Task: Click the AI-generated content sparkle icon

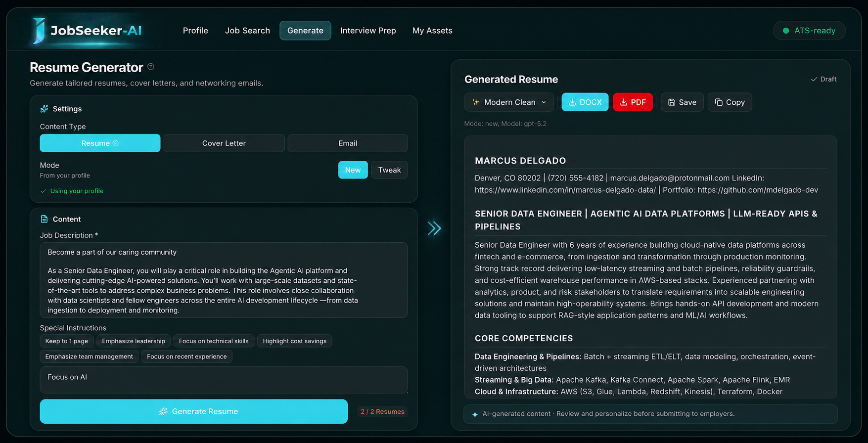Action: click(475, 414)
